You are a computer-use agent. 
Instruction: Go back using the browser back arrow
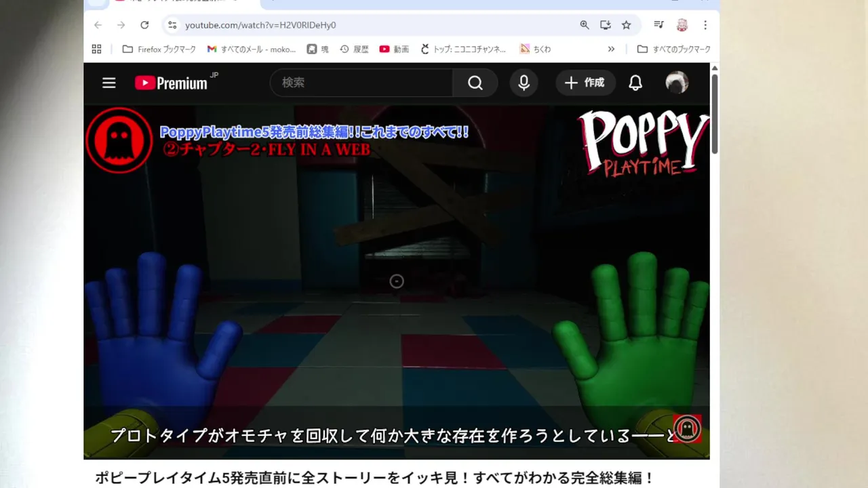[x=98, y=25]
